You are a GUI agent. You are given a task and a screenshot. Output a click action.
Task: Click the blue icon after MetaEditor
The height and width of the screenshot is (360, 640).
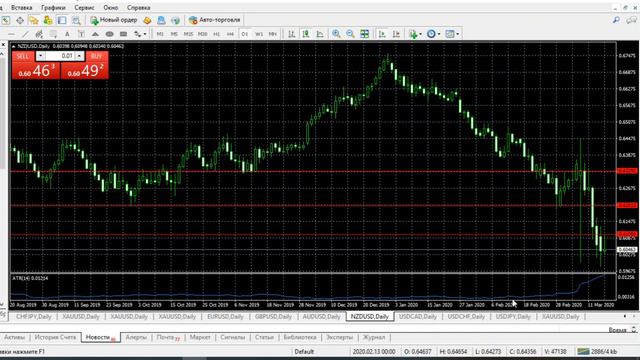[x=161, y=20]
